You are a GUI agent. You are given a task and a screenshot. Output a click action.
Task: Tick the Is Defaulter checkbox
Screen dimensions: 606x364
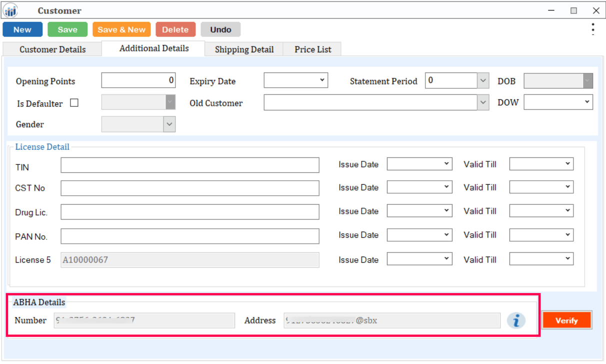(x=74, y=103)
